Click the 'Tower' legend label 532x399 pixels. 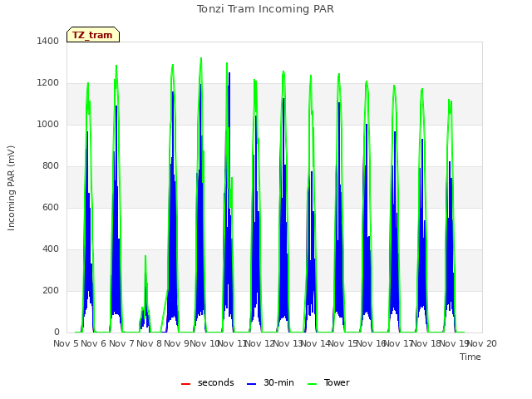pyautogui.click(x=337, y=382)
